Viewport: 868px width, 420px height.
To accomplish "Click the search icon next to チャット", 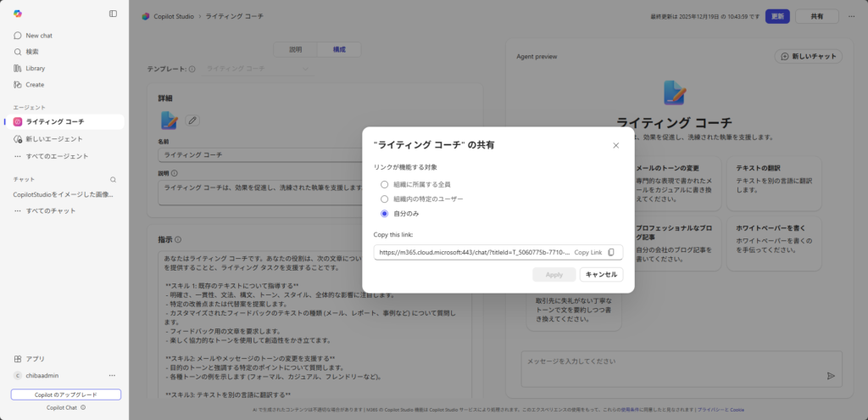I will tap(114, 180).
